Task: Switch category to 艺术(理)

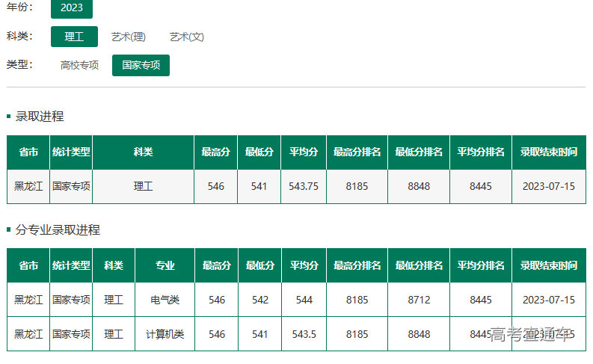Action: point(129,37)
